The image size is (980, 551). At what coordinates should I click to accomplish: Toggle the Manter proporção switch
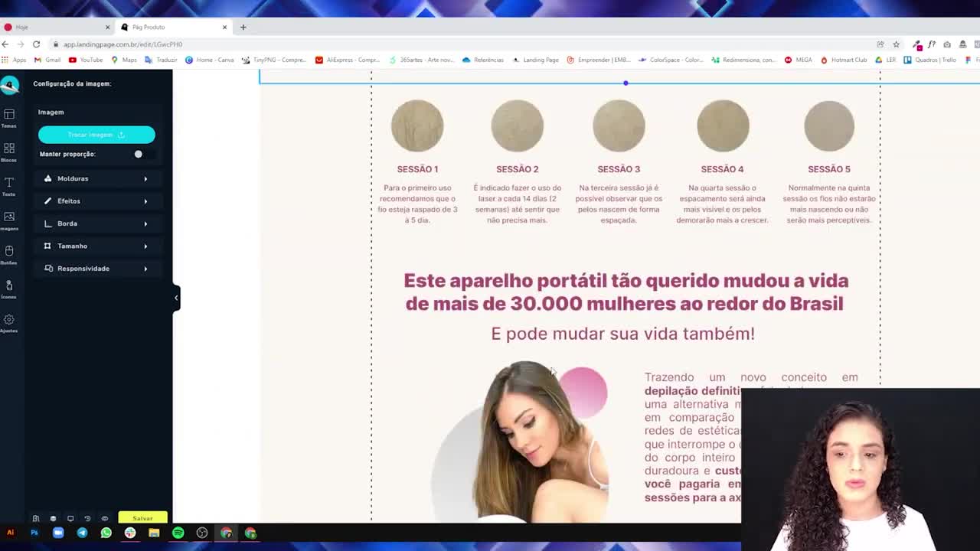(x=143, y=154)
